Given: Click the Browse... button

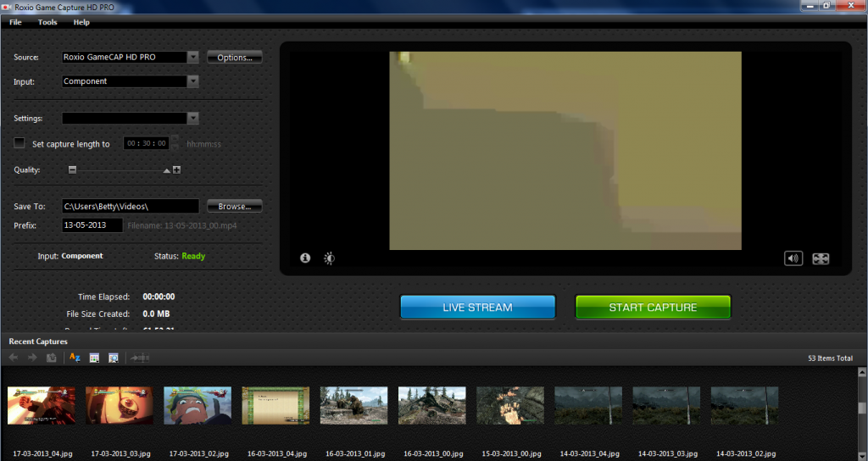Looking at the screenshot, I should pos(235,206).
